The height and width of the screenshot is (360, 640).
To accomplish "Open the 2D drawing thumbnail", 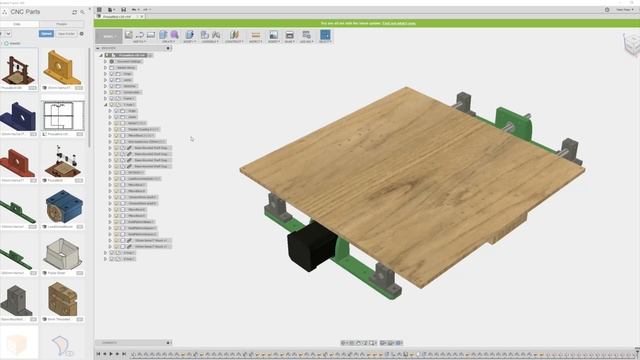I will [62, 116].
